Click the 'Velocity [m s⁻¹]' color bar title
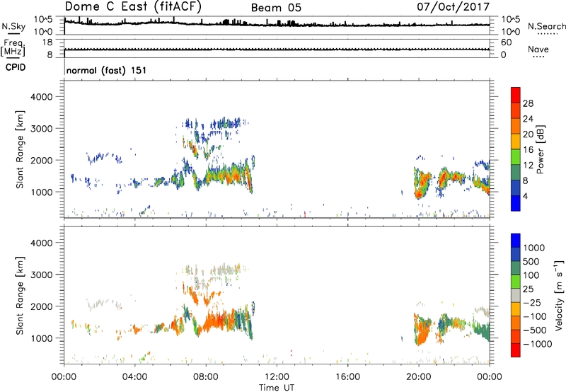566x392 pixels. pos(559,295)
